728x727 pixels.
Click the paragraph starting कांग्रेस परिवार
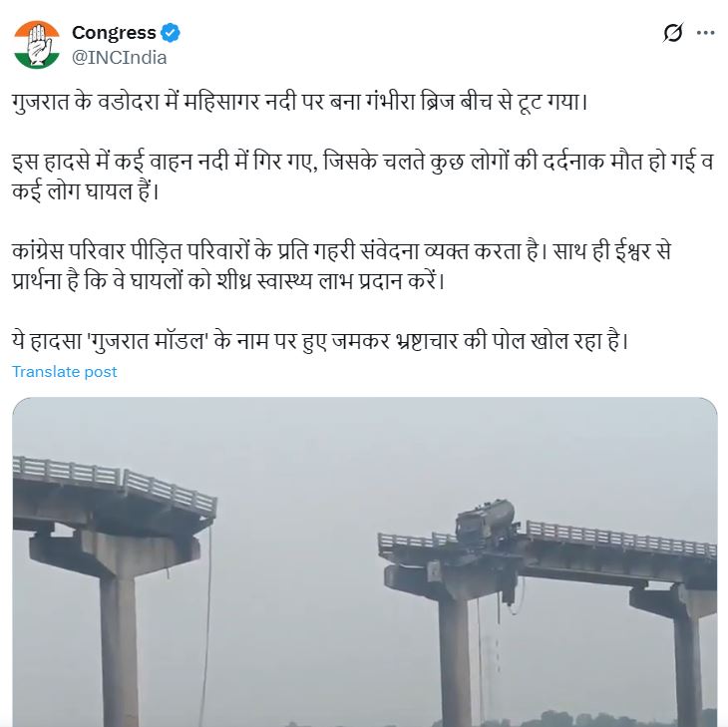pos(342,266)
